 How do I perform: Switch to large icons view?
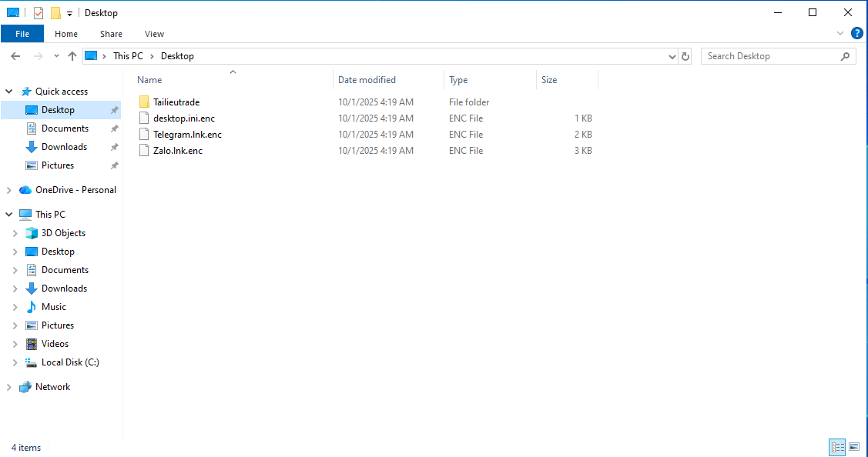(x=853, y=447)
